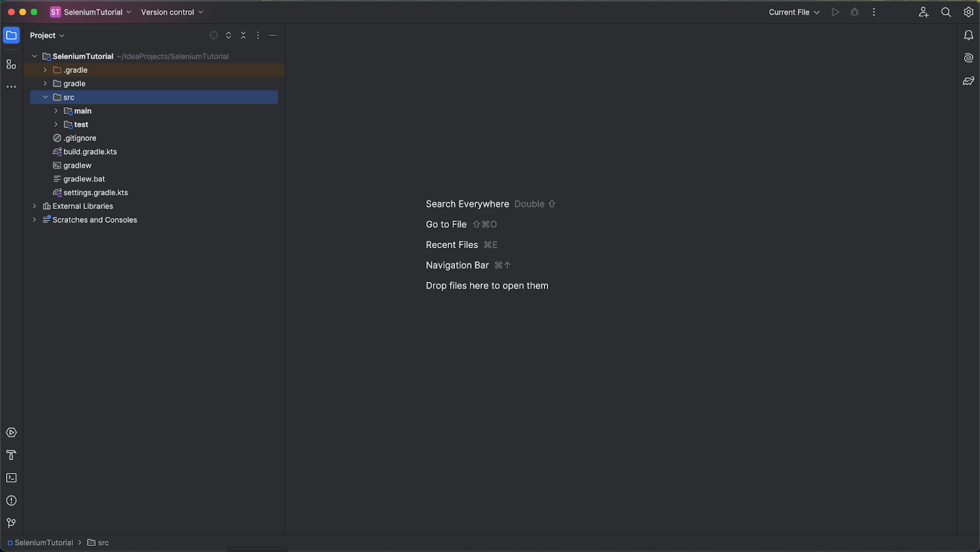
Task: Select build.gradle.kts in the project tree
Action: point(90,151)
